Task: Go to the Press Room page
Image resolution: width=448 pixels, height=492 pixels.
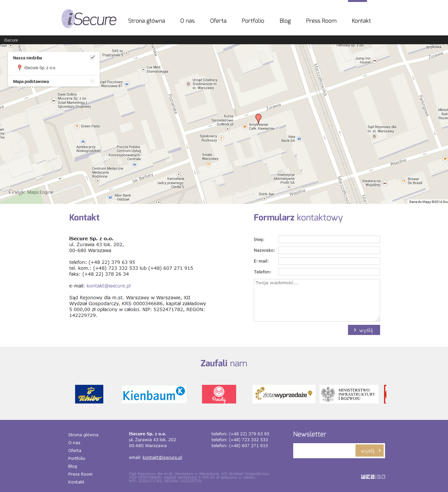Action: pos(321,21)
